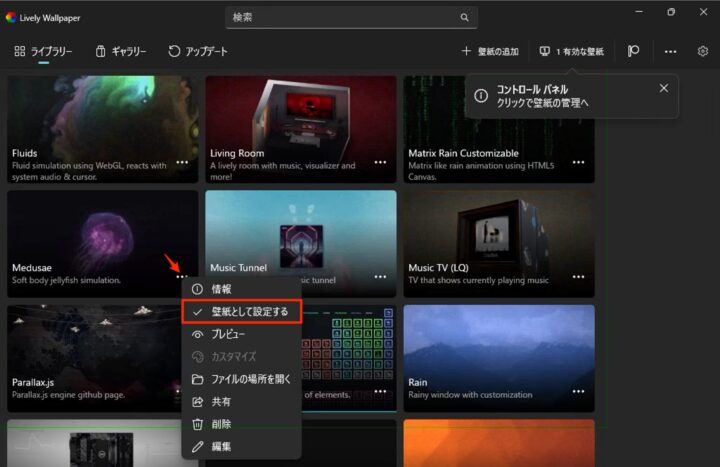Select 情報 in the context menu
The width and height of the screenshot is (720, 467).
tap(242, 289)
